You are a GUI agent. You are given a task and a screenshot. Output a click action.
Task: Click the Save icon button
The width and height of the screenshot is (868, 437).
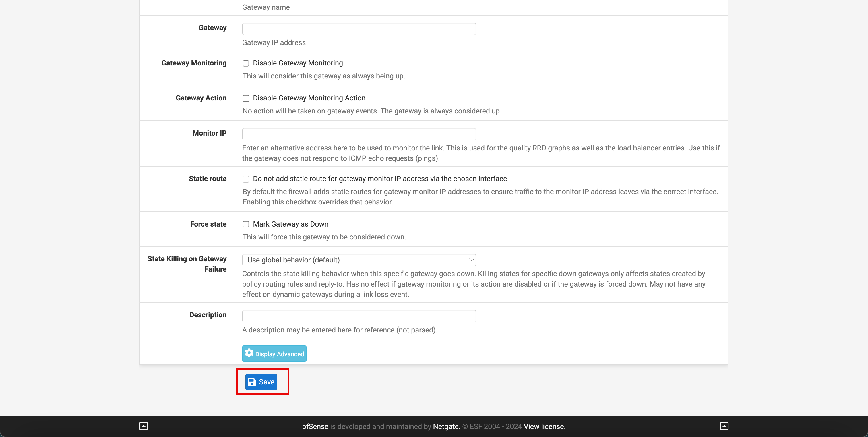pyautogui.click(x=262, y=382)
